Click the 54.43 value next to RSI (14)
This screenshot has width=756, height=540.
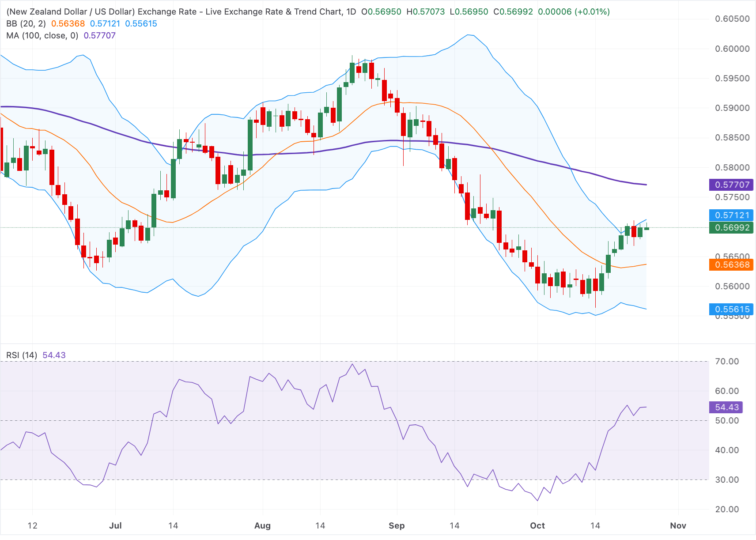pos(54,355)
